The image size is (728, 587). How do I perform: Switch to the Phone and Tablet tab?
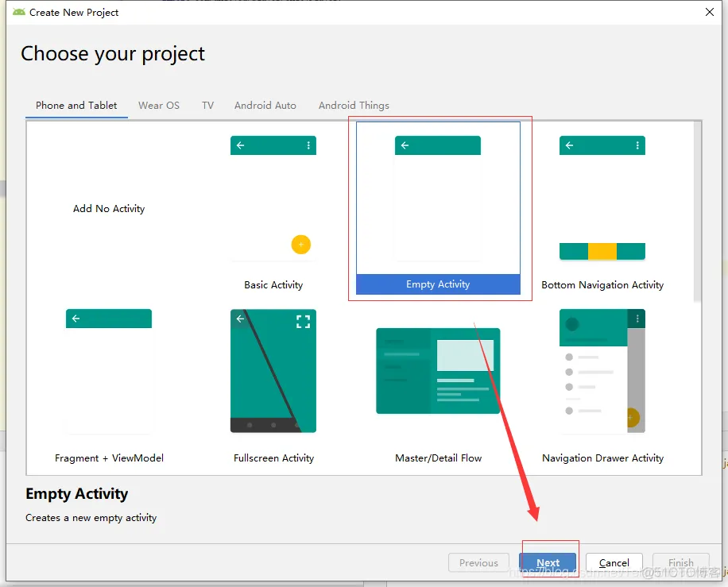coord(76,106)
